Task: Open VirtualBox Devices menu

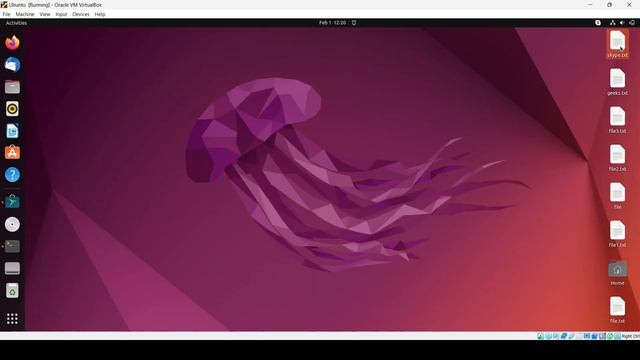Action: pos(81,14)
